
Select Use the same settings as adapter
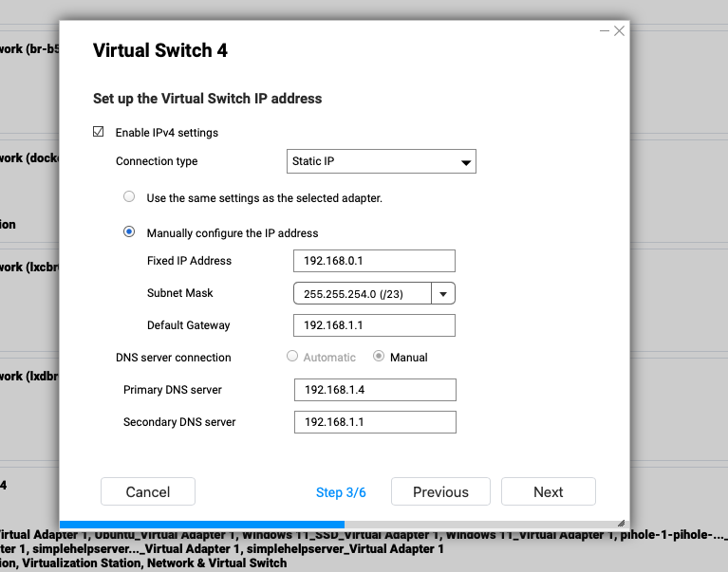click(129, 197)
